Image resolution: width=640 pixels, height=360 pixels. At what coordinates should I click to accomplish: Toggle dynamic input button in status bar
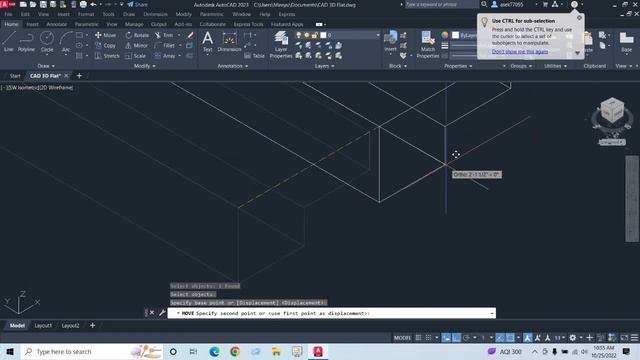[446, 338]
